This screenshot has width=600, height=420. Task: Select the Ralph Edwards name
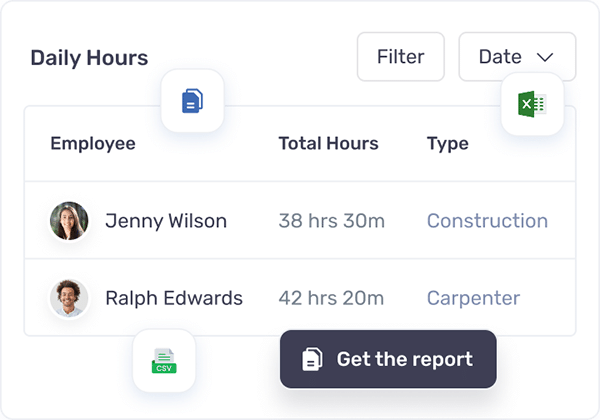pyautogui.click(x=174, y=298)
